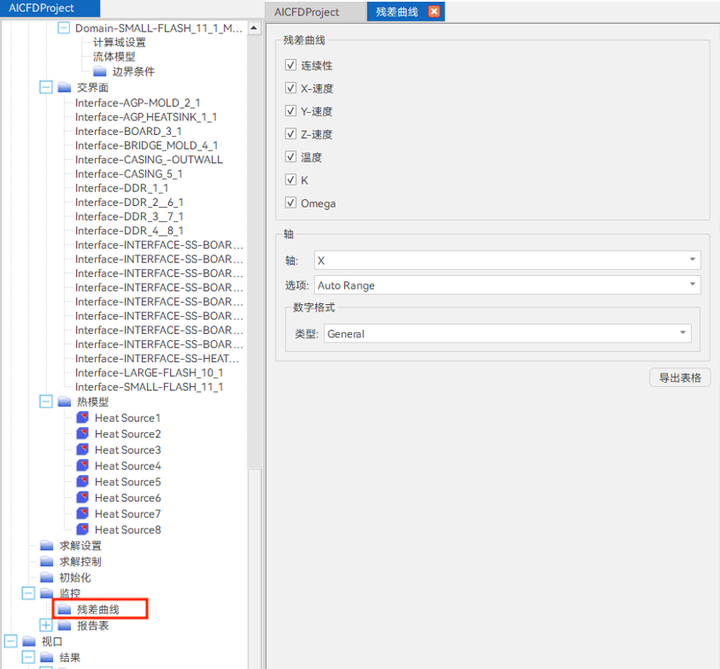Click the Heat Source8 icon

(83, 529)
